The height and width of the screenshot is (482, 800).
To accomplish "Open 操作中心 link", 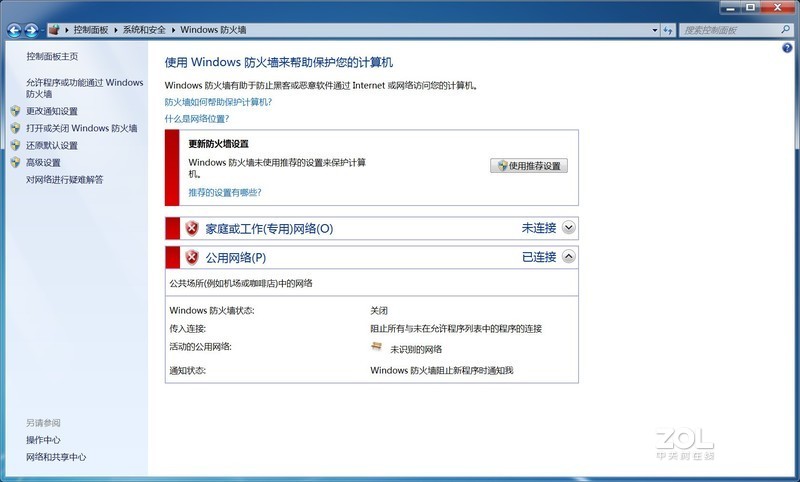I will 43,440.
